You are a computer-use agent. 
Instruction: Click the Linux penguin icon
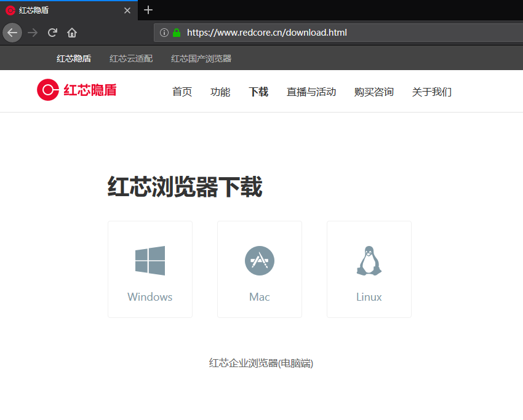(x=369, y=261)
